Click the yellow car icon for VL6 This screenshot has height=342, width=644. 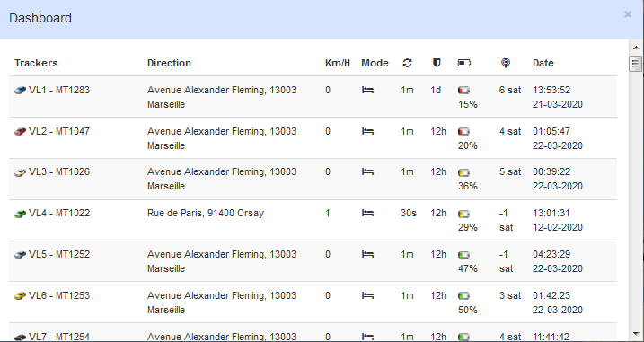[20, 296]
